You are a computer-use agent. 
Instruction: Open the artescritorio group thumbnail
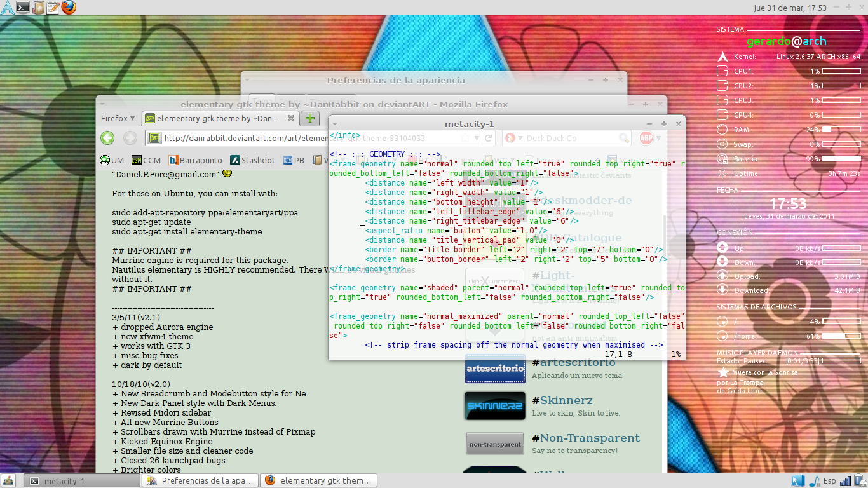click(x=495, y=369)
